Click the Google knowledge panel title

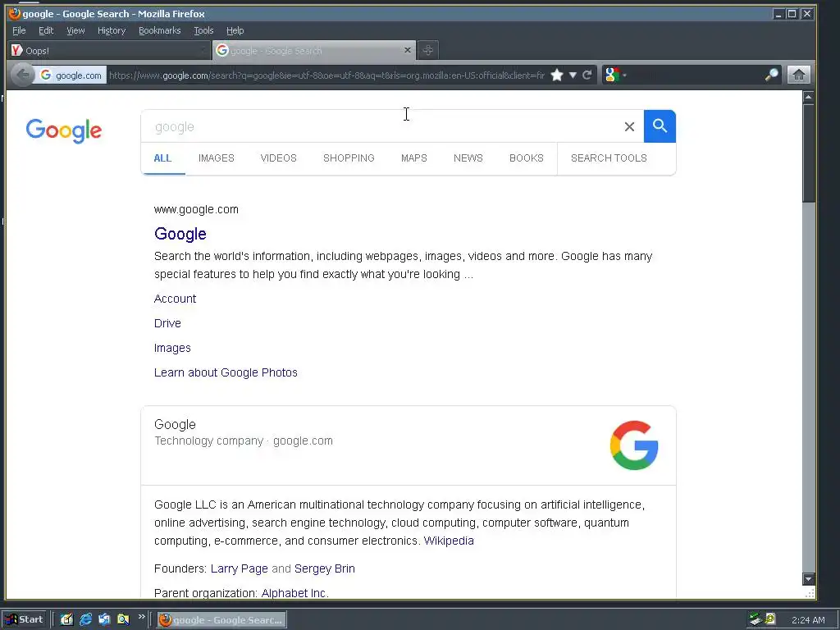[176, 424]
